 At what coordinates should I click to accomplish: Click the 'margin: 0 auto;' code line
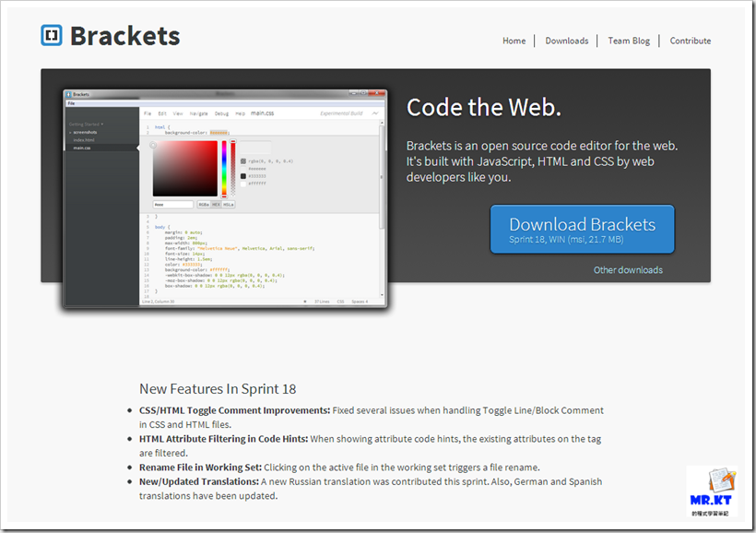coord(183,232)
